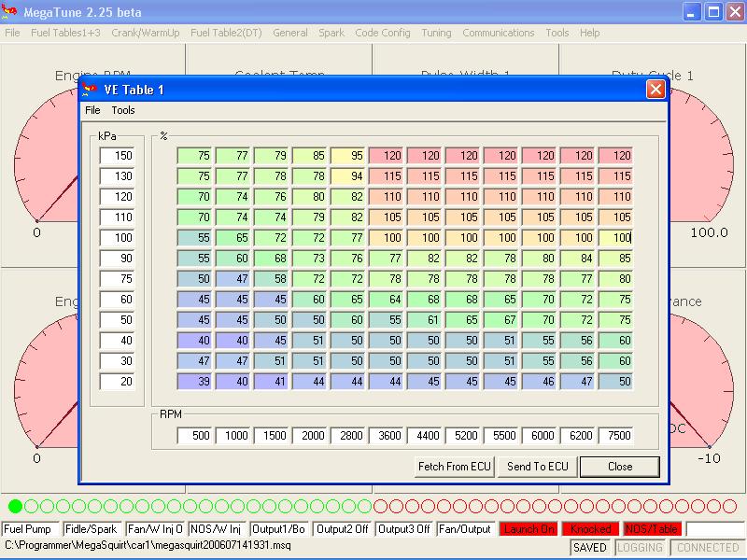Image resolution: width=747 pixels, height=560 pixels.
Task: Select the 4400 RPM bin field
Action: tap(424, 435)
